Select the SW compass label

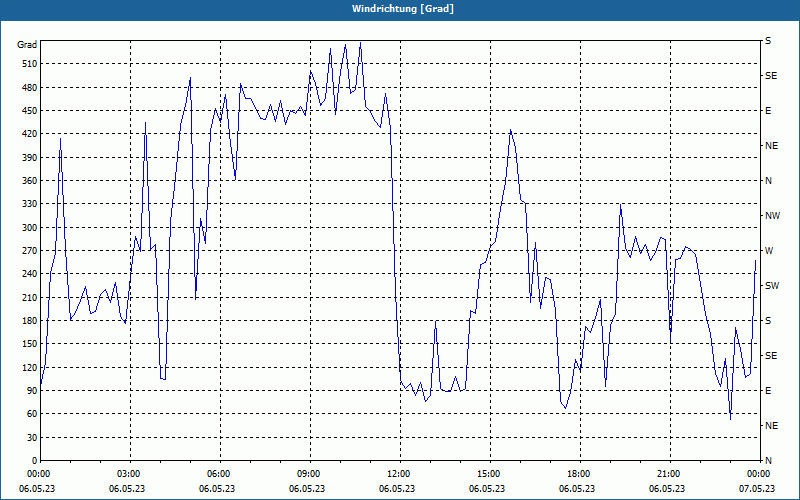pos(772,286)
